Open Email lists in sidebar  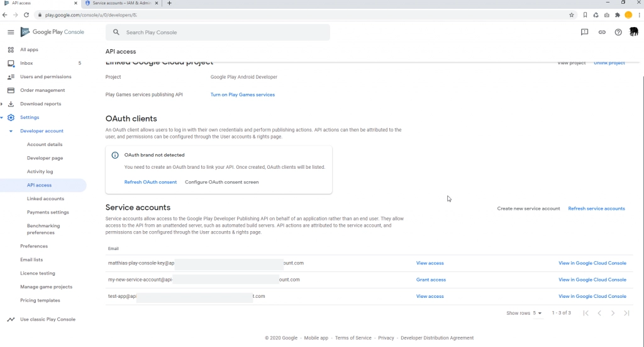point(31,260)
